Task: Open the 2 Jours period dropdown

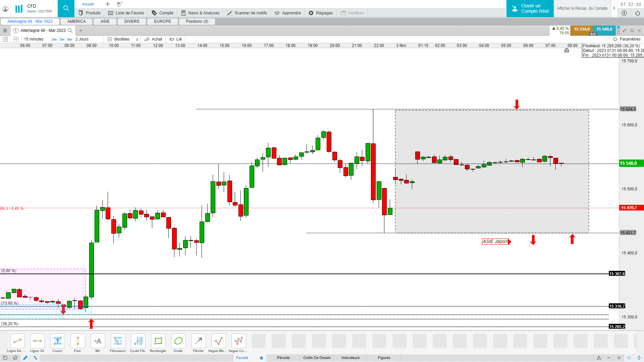Action: click(x=82, y=39)
